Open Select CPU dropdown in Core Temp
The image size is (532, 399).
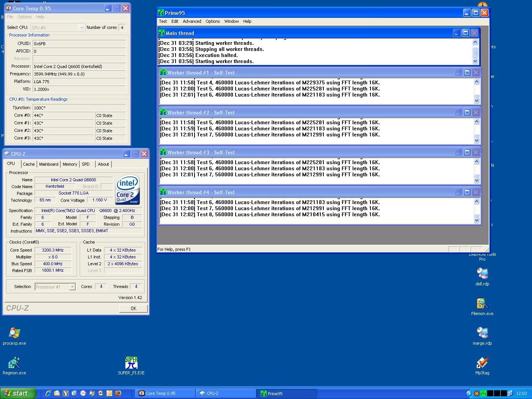tap(81, 27)
